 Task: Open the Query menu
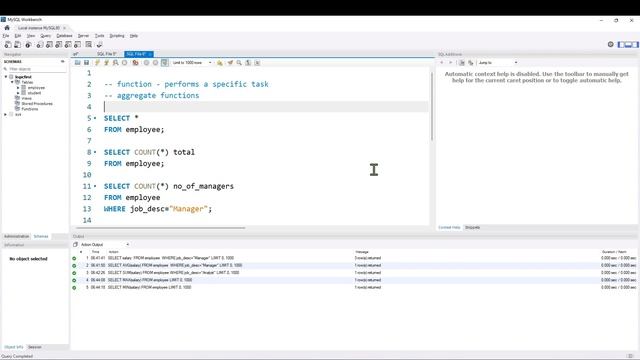tap(45, 36)
